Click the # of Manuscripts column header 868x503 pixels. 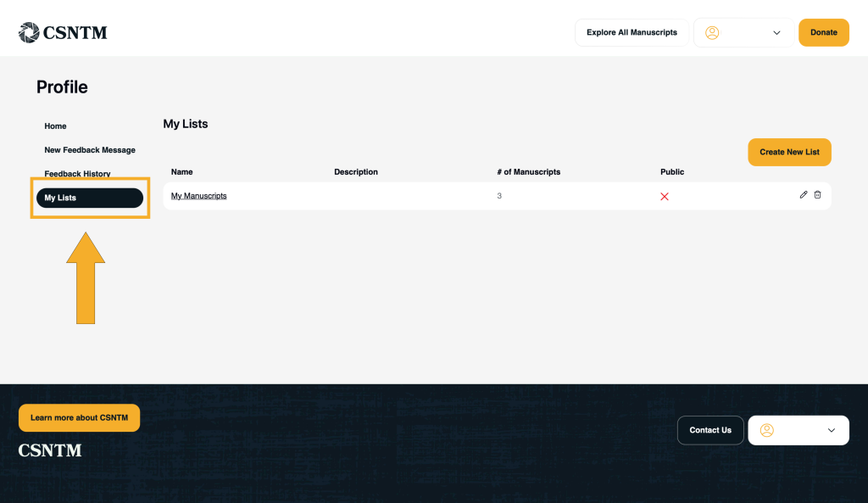(528, 172)
